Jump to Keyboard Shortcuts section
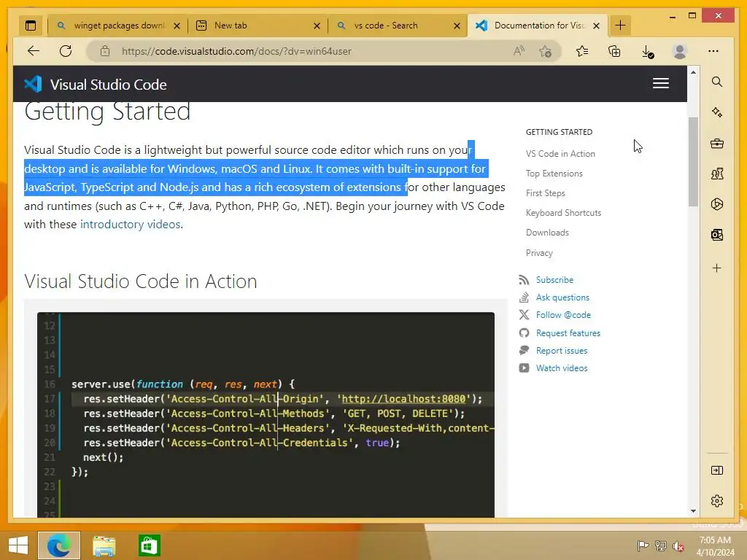 (x=564, y=213)
